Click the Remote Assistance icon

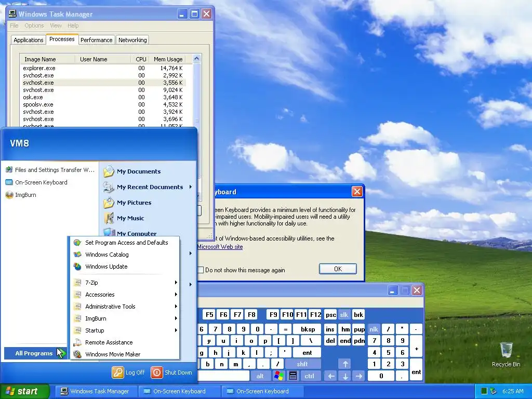tap(78, 342)
